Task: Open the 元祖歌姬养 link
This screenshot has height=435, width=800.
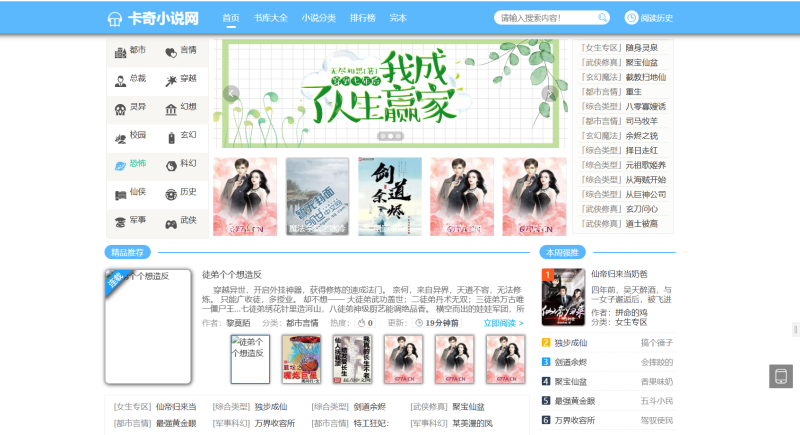Action: pyautogui.click(x=646, y=165)
